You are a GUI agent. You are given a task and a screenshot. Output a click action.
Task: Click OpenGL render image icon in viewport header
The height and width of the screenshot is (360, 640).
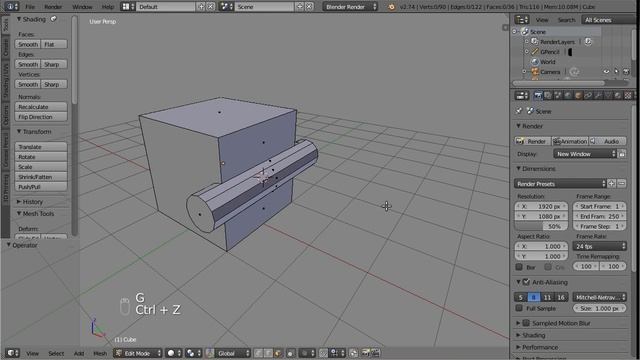pos(366,353)
